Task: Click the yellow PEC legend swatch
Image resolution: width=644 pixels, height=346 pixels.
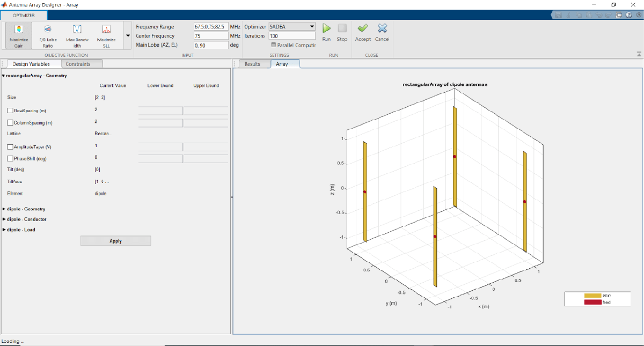Action: tap(592, 296)
